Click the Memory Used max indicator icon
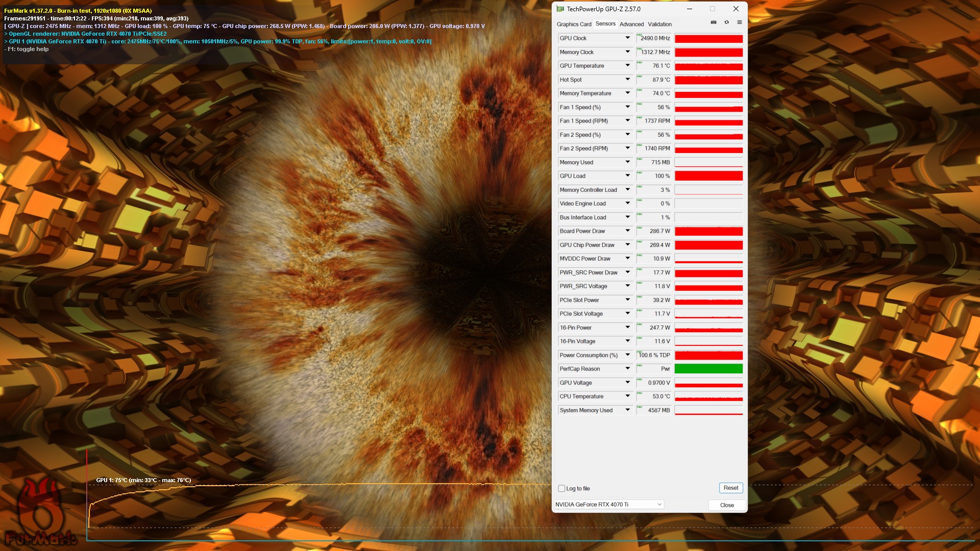 639,159
